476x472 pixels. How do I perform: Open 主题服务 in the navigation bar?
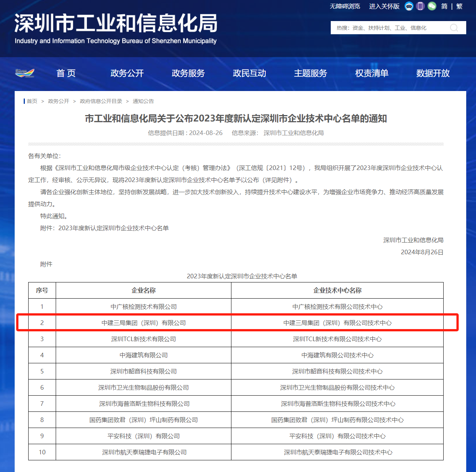[310, 73]
